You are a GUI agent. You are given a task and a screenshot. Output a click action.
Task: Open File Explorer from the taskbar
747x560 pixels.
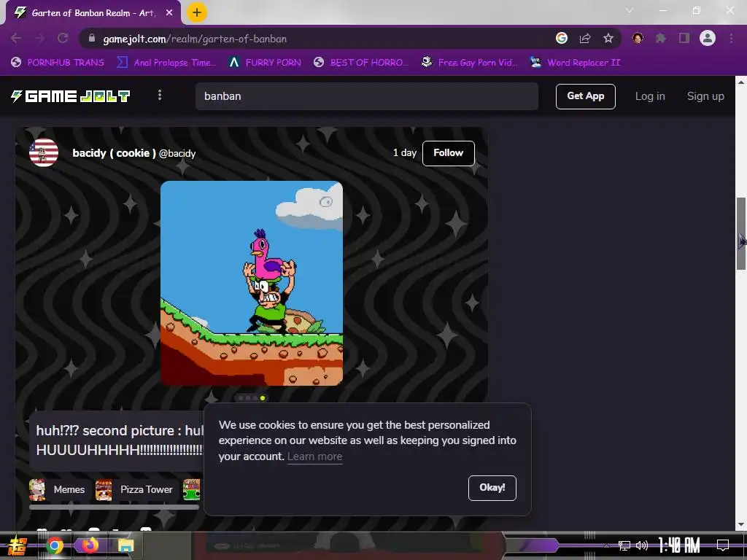(x=125, y=545)
